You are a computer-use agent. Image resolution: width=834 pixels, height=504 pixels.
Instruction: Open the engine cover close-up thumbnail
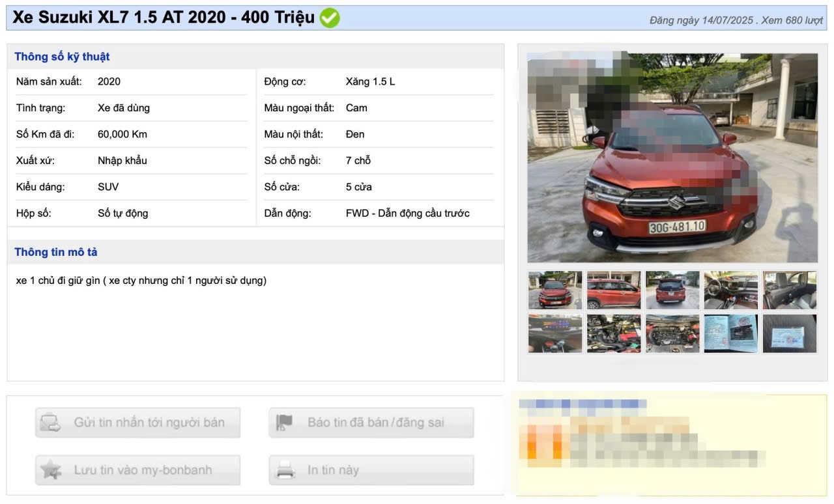(x=672, y=333)
